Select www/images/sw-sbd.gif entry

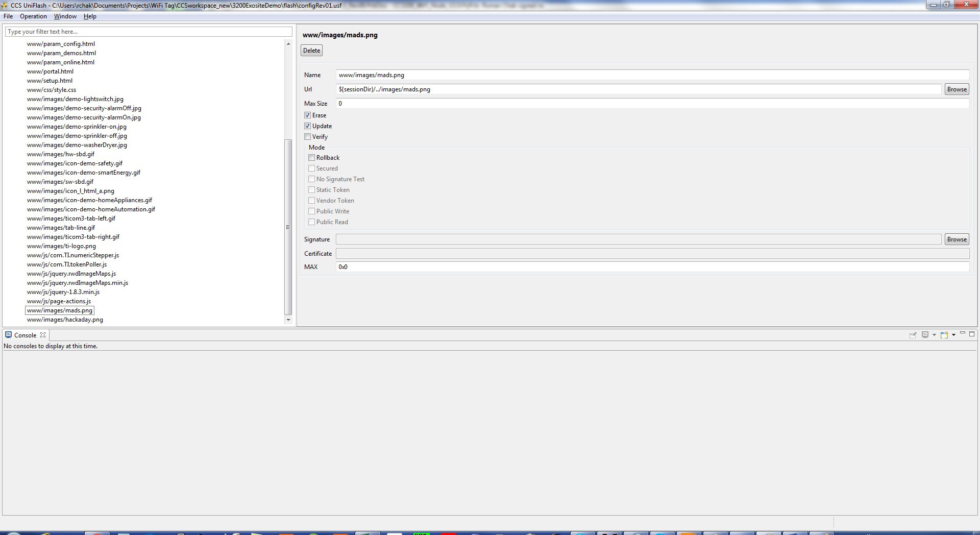pyautogui.click(x=60, y=182)
